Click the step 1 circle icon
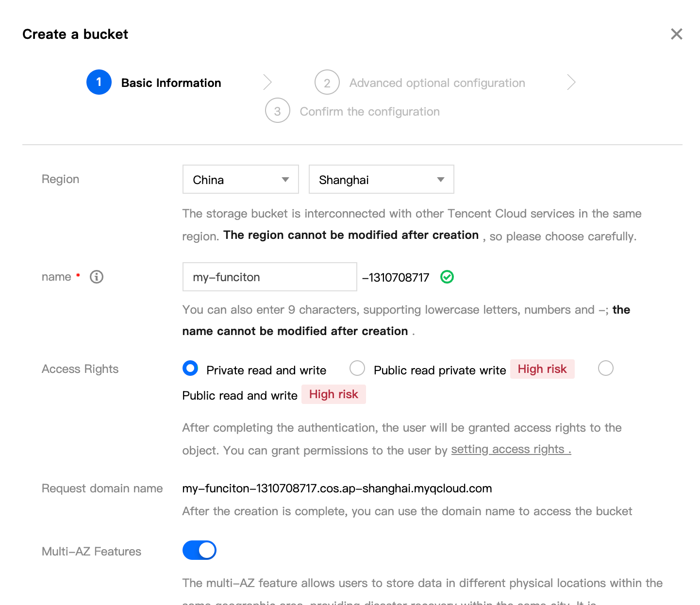 [99, 83]
